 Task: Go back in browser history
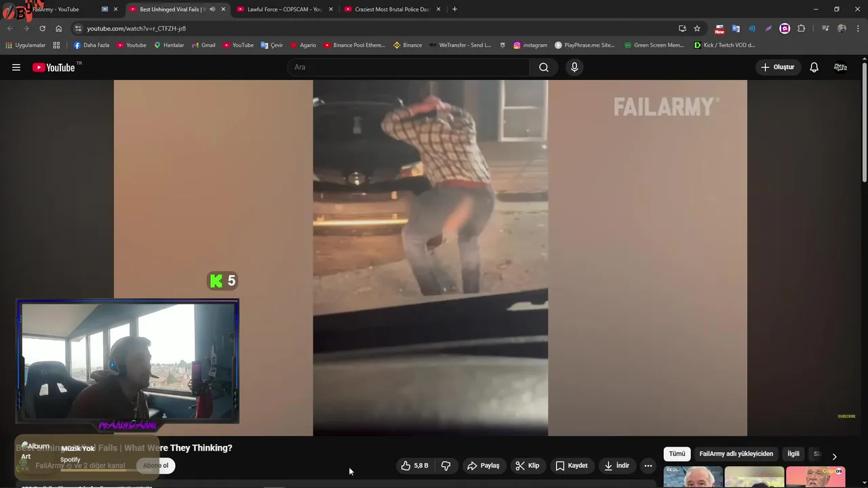pos(9,28)
